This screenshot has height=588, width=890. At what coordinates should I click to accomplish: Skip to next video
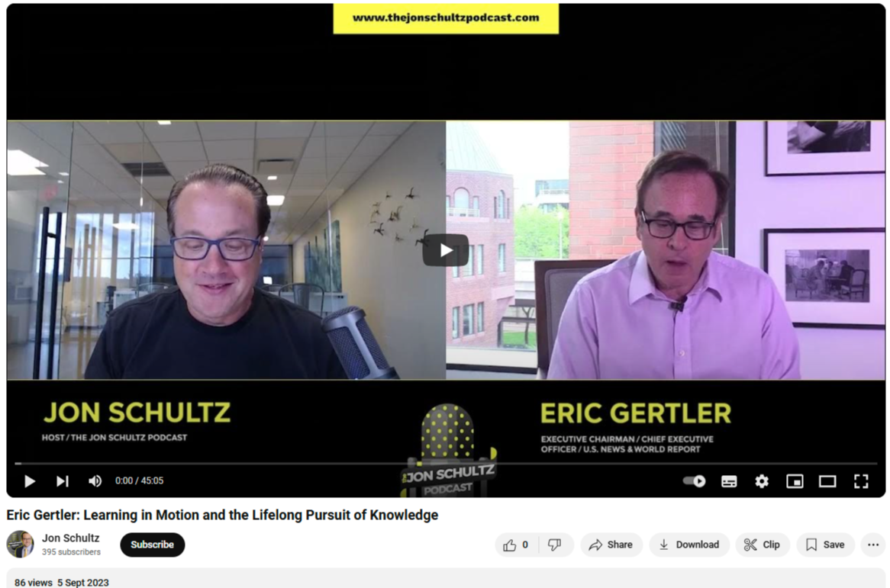[x=63, y=480]
